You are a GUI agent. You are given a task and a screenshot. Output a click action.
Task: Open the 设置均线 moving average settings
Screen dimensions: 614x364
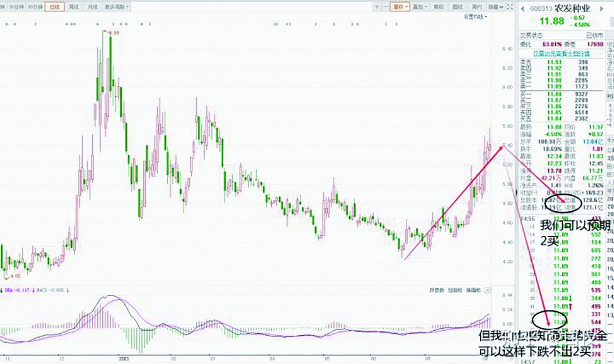point(475,17)
